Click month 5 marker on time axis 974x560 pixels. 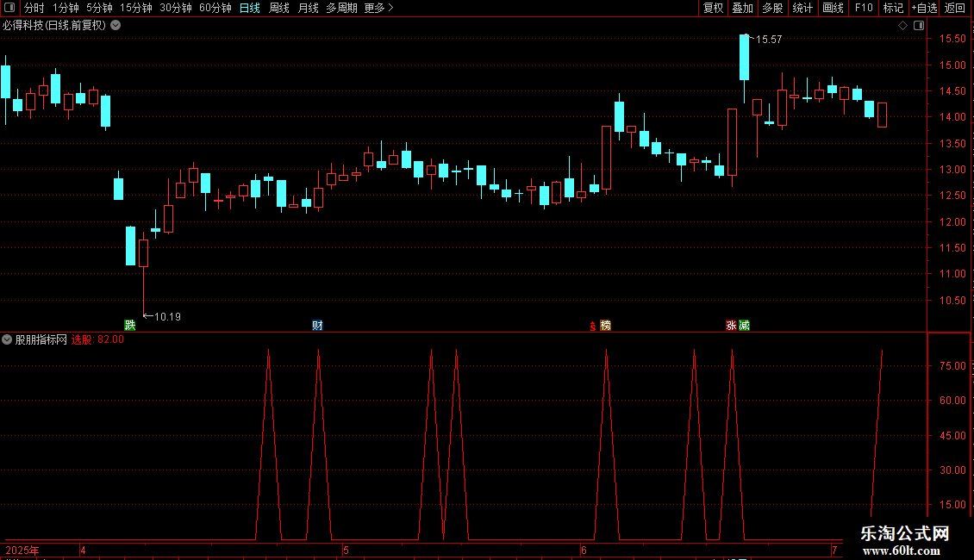346,551
